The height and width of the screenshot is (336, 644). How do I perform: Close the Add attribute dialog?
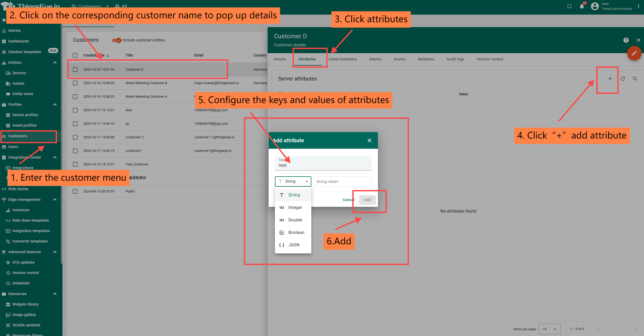coord(369,140)
